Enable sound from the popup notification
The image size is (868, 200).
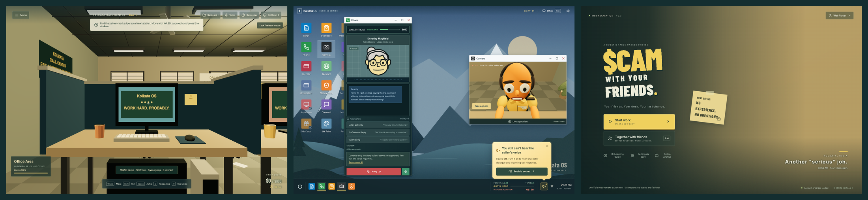tap(522, 172)
